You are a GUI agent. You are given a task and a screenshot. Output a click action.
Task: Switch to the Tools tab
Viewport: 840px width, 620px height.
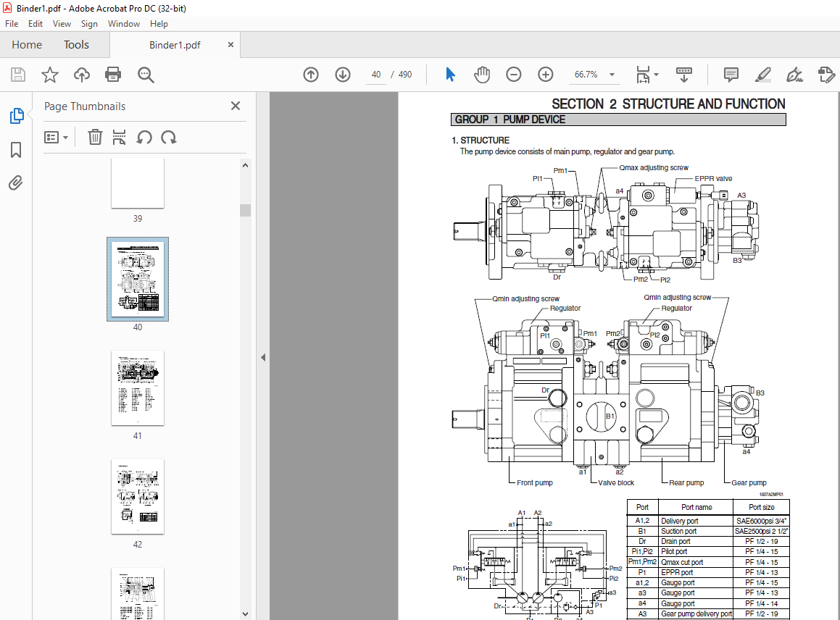point(76,44)
